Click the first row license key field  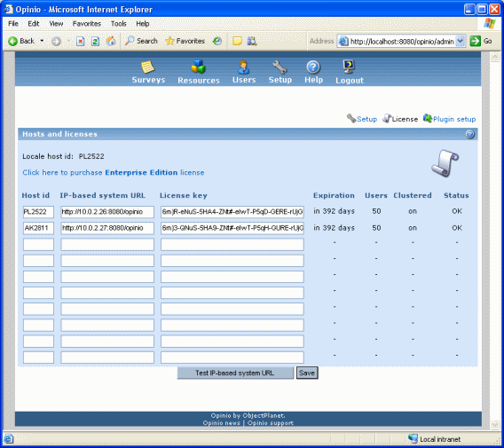click(x=232, y=212)
